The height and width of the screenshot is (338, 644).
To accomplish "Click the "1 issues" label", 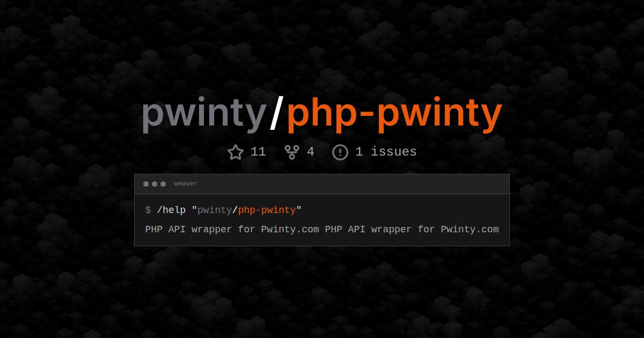I will [x=386, y=152].
